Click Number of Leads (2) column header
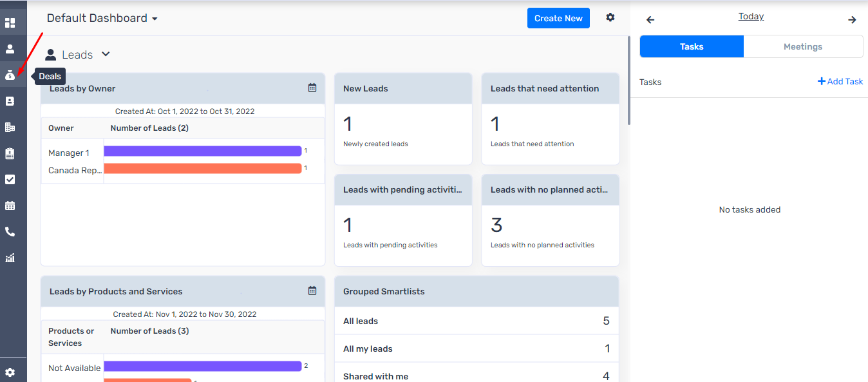The image size is (868, 382). pos(149,128)
